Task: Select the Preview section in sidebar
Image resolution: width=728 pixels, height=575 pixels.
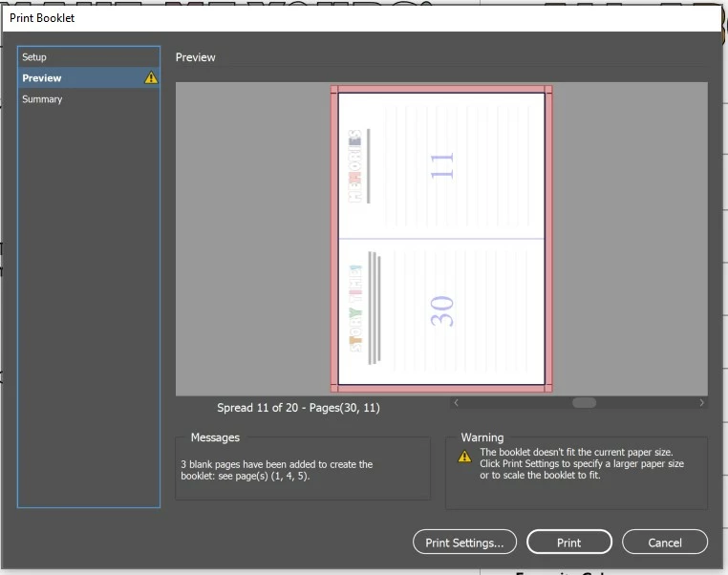Action: [x=88, y=78]
